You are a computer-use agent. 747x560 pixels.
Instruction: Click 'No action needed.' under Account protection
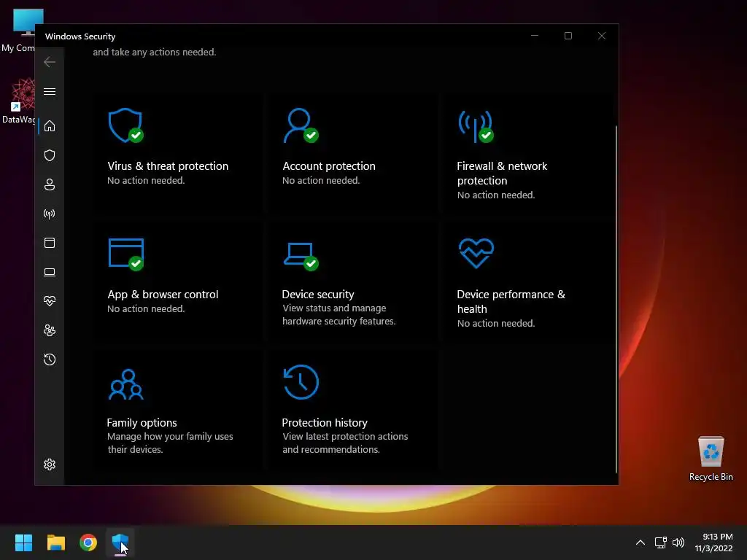[x=321, y=181]
